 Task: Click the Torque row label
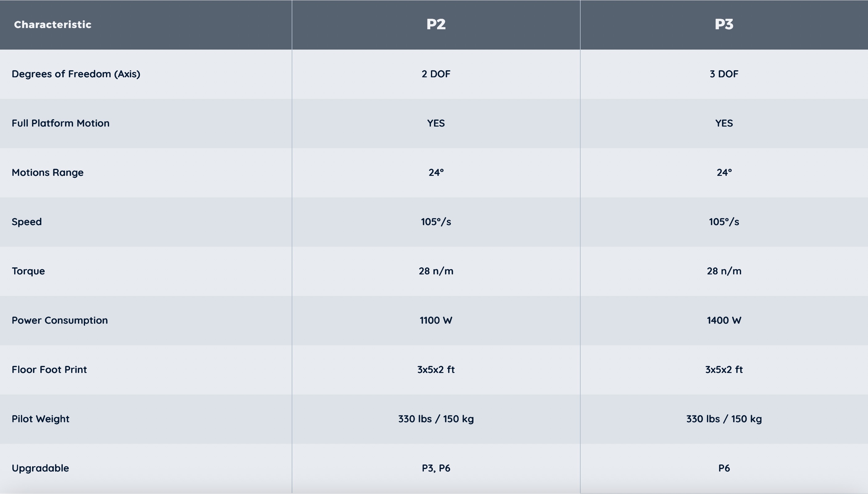[x=28, y=271]
